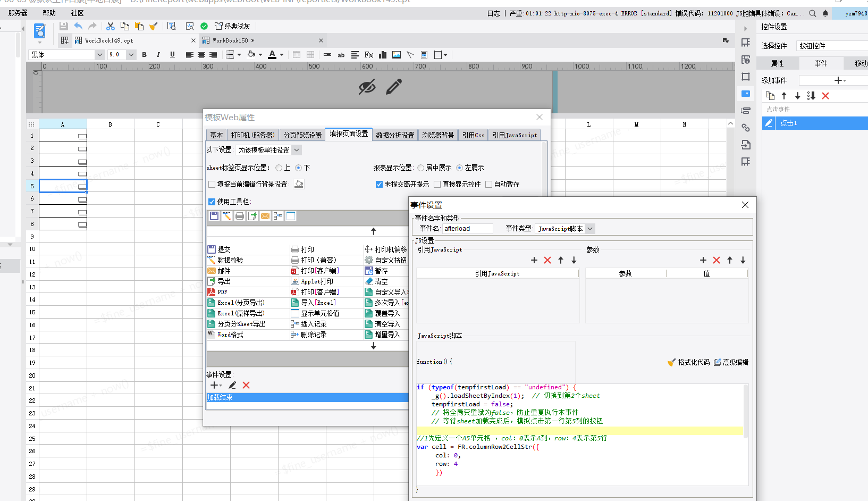This screenshot has height=501, width=868.
Task: Click 高级编辑 button
Action: point(731,362)
